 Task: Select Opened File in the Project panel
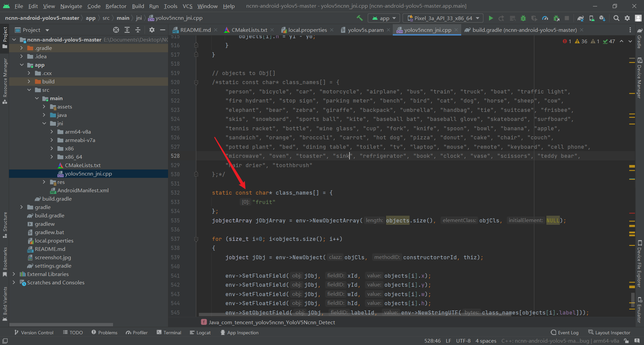coord(116,30)
